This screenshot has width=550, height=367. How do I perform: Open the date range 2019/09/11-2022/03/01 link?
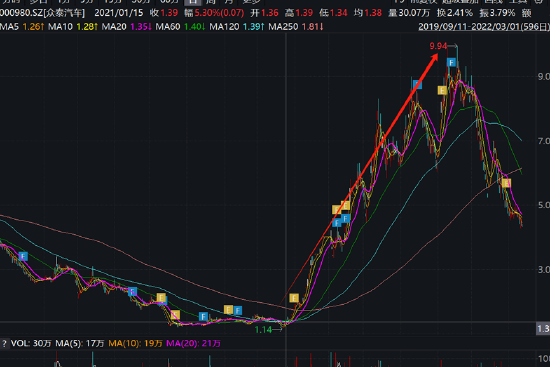click(x=484, y=26)
